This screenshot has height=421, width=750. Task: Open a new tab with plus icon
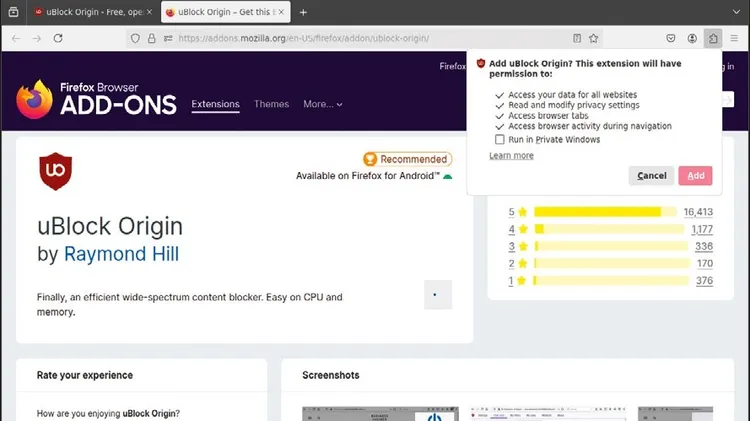303,12
